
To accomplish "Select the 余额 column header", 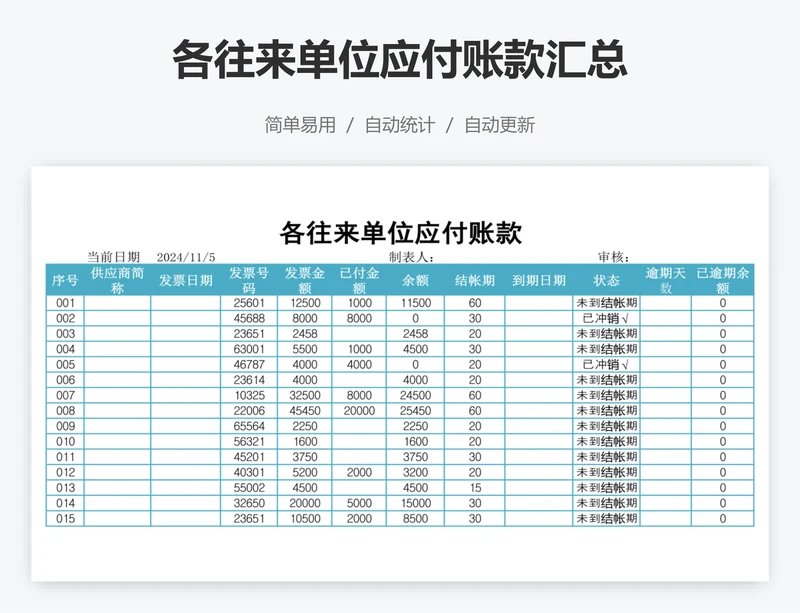I will (x=415, y=280).
